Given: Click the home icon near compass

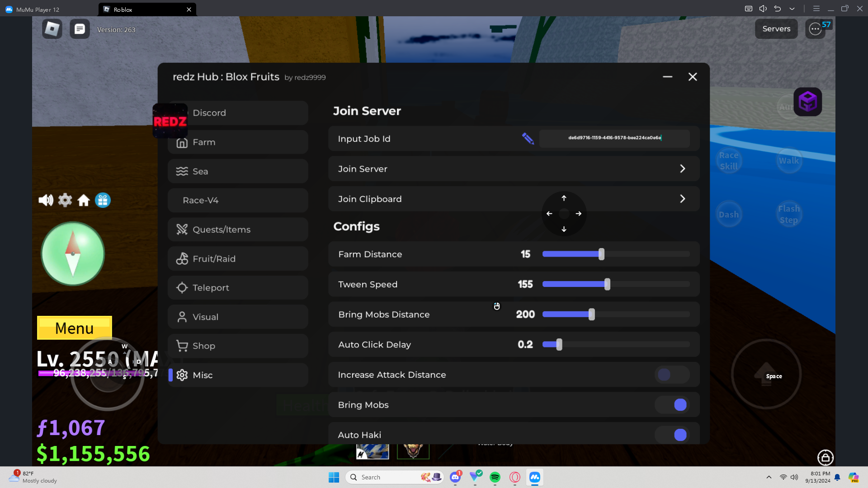Looking at the screenshot, I should click(84, 200).
